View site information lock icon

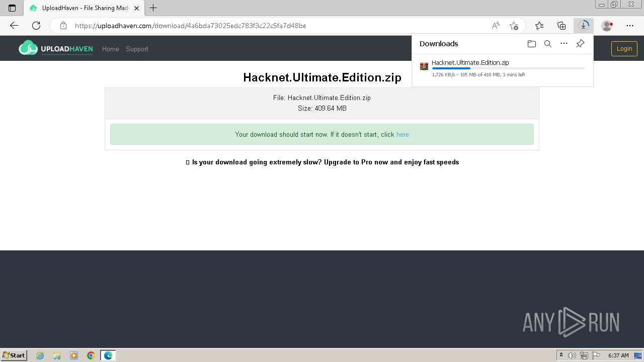click(63, 26)
